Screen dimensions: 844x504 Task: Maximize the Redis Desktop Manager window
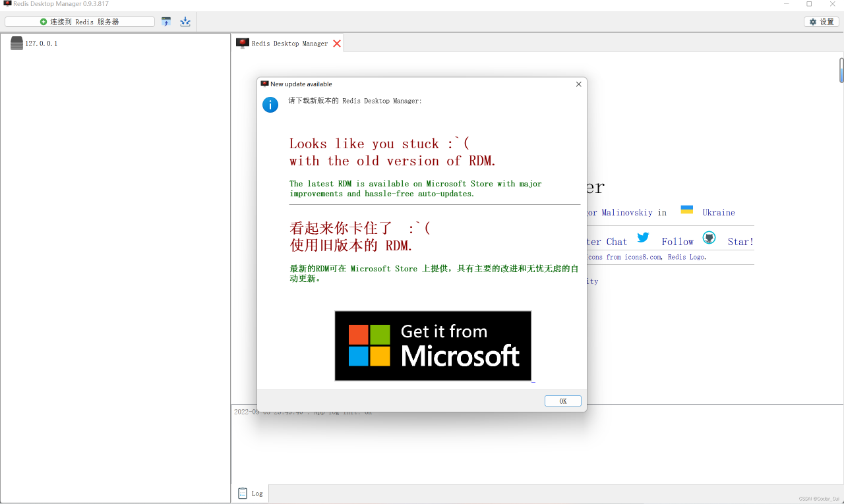point(809,4)
